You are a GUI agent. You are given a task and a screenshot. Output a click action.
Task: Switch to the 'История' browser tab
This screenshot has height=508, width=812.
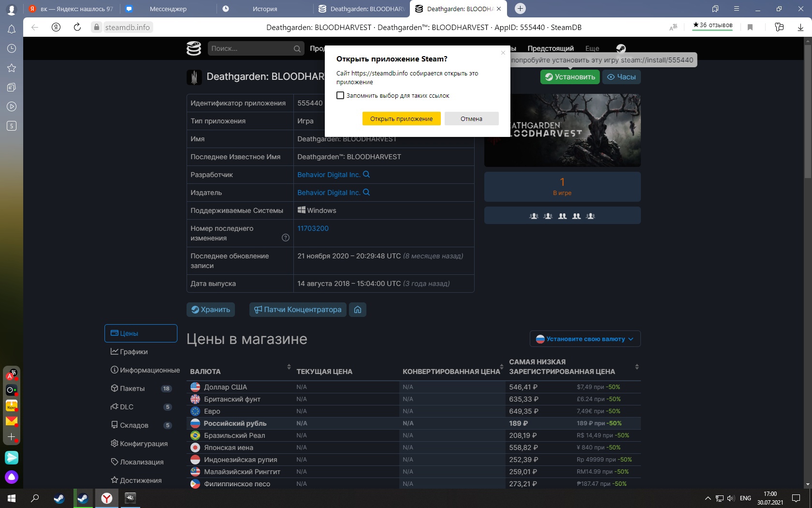pos(264,9)
